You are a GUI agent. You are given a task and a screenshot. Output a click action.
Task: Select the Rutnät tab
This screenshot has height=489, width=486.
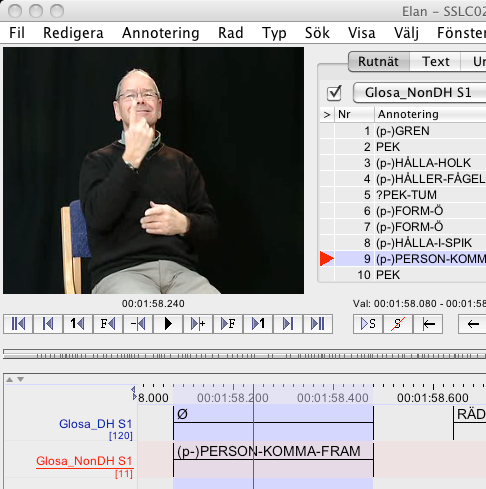[x=379, y=62]
